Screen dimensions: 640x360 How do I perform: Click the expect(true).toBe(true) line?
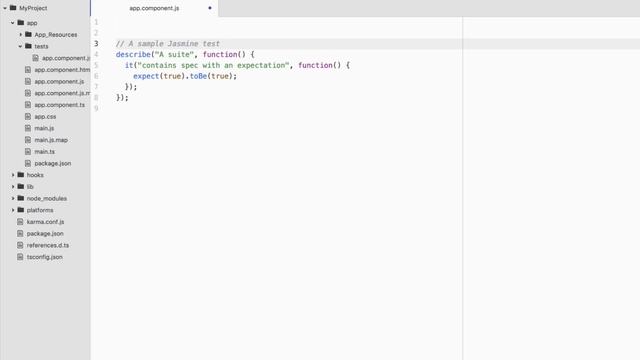tap(185, 76)
